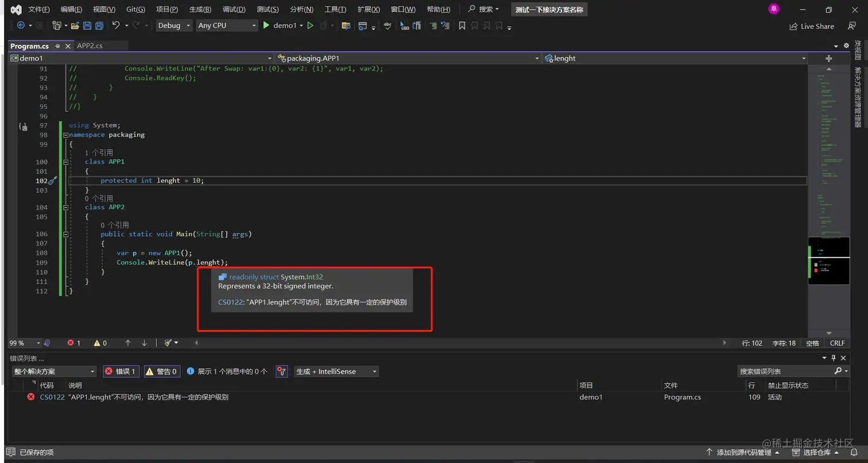Save all files with the double disk icon
Image resolution: width=868 pixels, height=463 pixels.
99,25
